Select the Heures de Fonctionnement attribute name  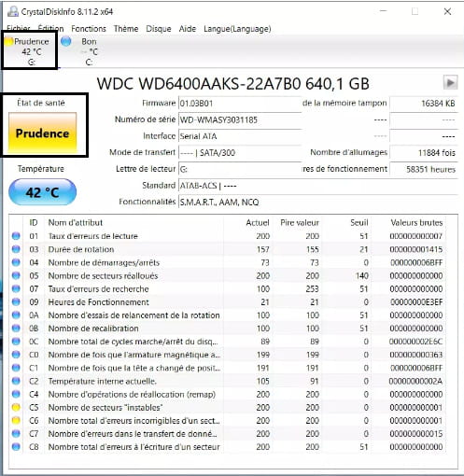99,302
